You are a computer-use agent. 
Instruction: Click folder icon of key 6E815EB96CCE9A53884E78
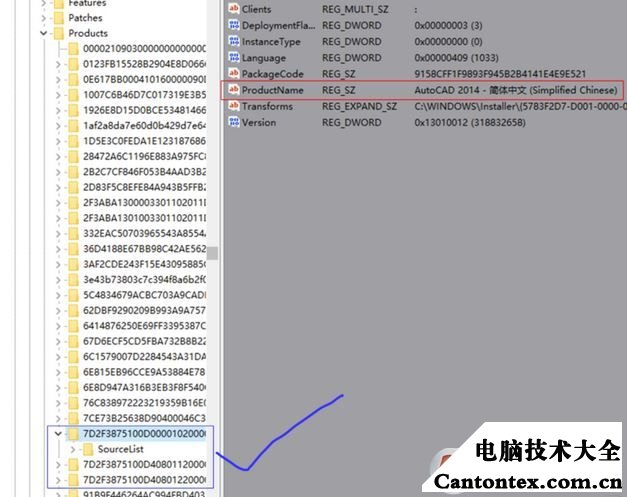pos(73,372)
